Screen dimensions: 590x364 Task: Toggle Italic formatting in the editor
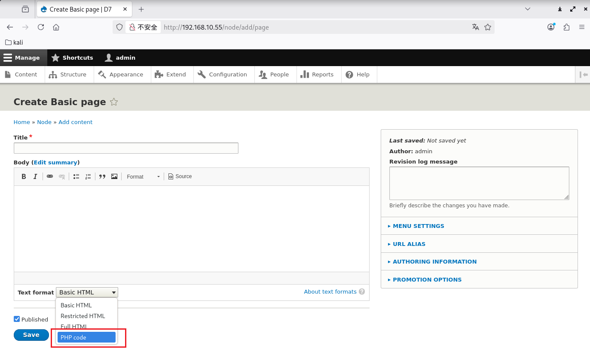(35, 176)
